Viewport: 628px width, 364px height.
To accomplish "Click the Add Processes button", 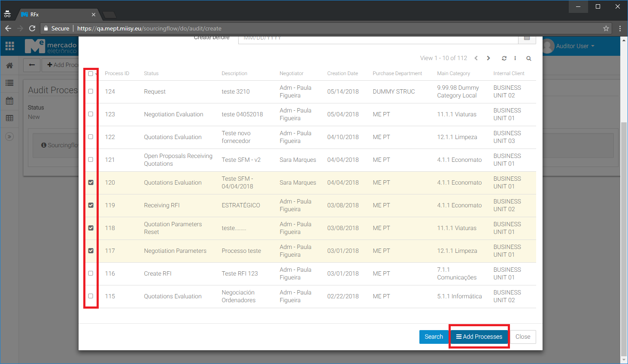I will pos(479,337).
